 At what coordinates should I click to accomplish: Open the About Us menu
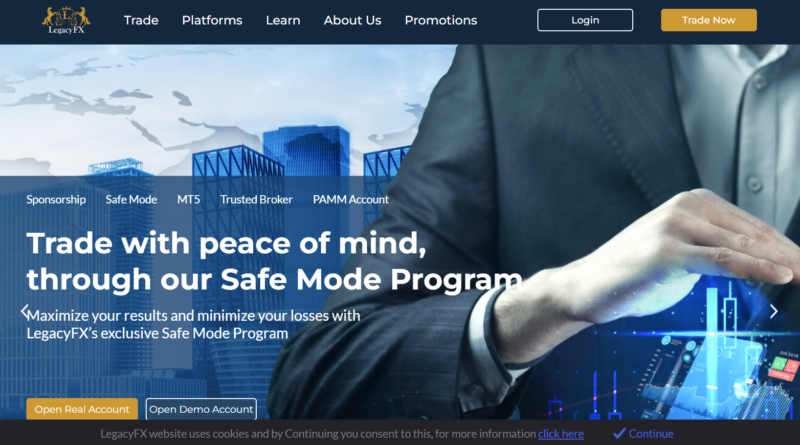(353, 20)
